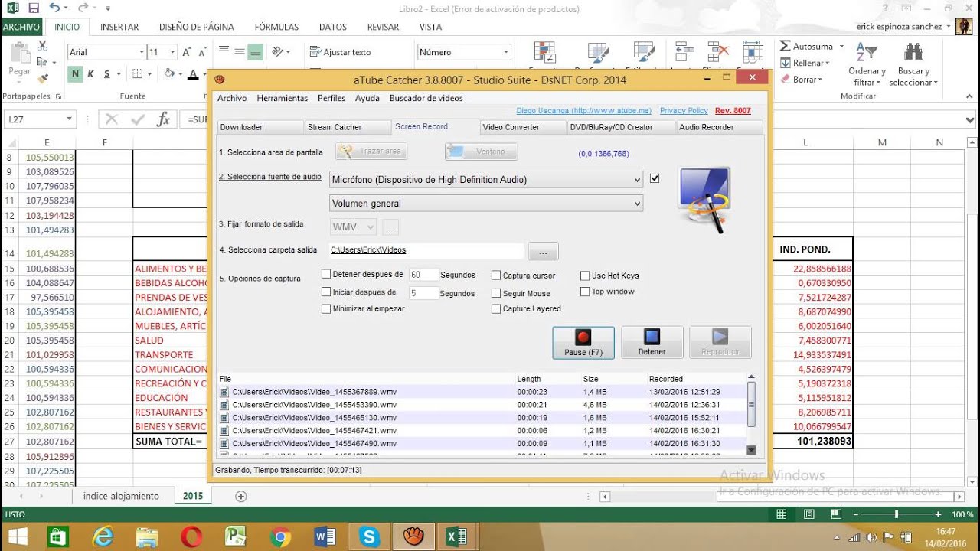The image size is (980, 551).
Task: Click the text orientation icon in Excel
Action: [278, 51]
